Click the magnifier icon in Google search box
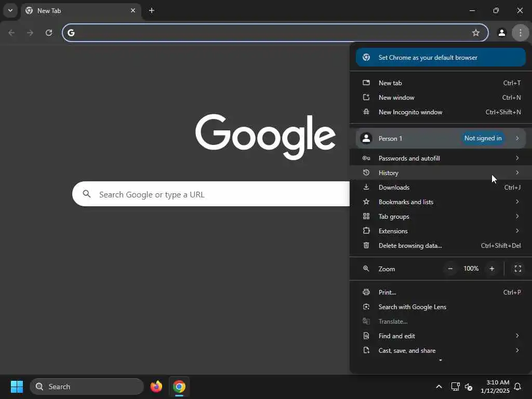532x399 pixels. pyautogui.click(x=87, y=194)
